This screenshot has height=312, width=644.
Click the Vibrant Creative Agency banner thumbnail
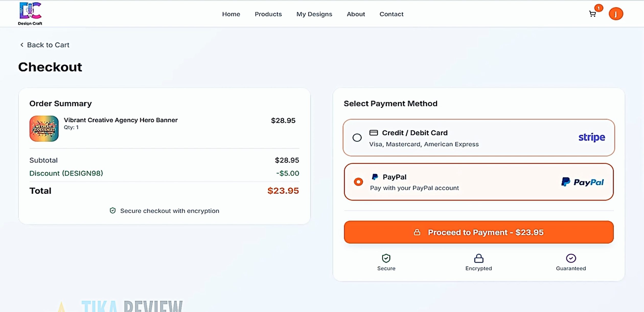point(44,129)
